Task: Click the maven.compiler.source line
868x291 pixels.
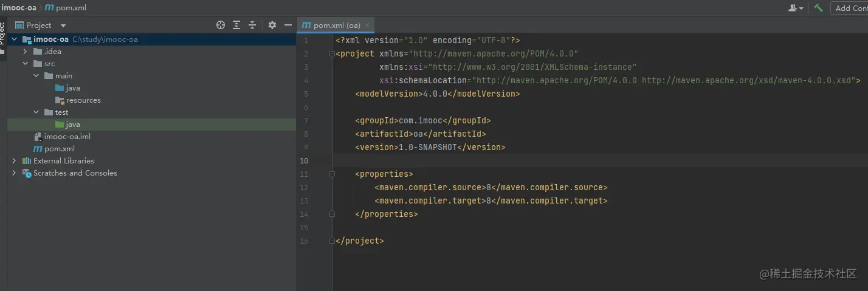Action: coord(491,187)
